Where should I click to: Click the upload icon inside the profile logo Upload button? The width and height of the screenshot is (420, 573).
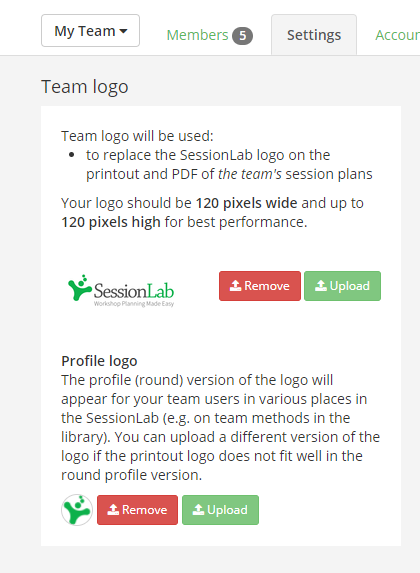(198, 509)
